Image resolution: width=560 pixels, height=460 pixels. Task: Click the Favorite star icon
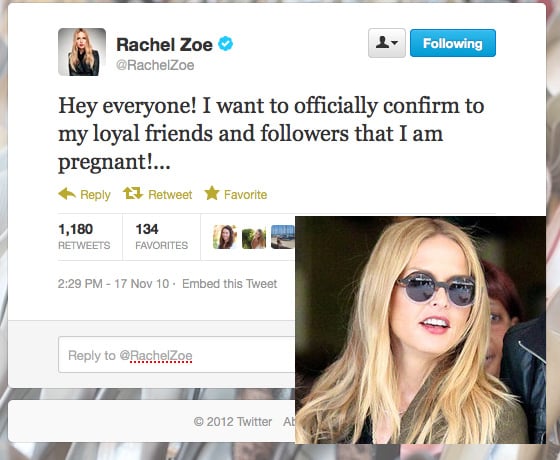(212, 193)
